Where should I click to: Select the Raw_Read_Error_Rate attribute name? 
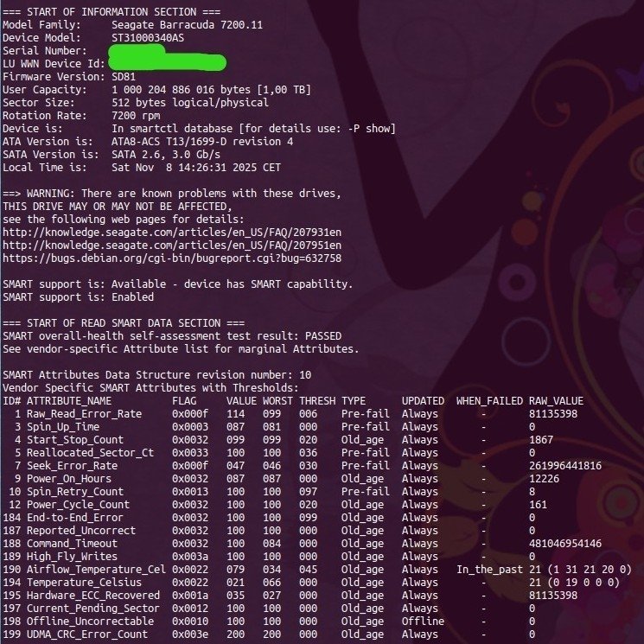tap(84, 414)
